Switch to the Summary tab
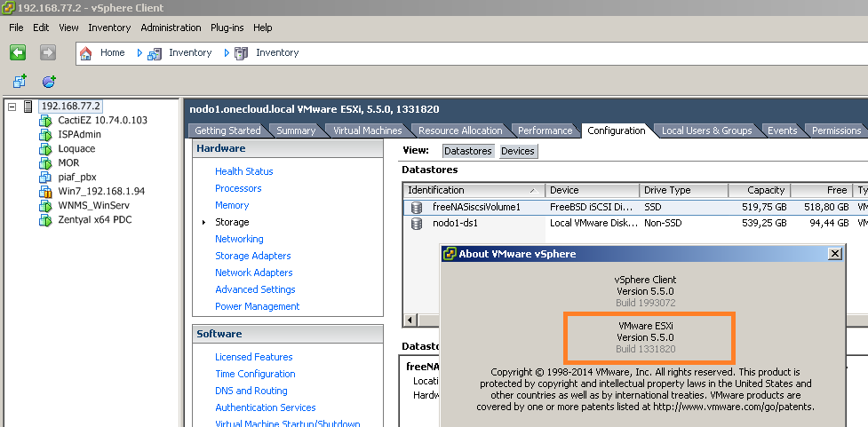 296,130
